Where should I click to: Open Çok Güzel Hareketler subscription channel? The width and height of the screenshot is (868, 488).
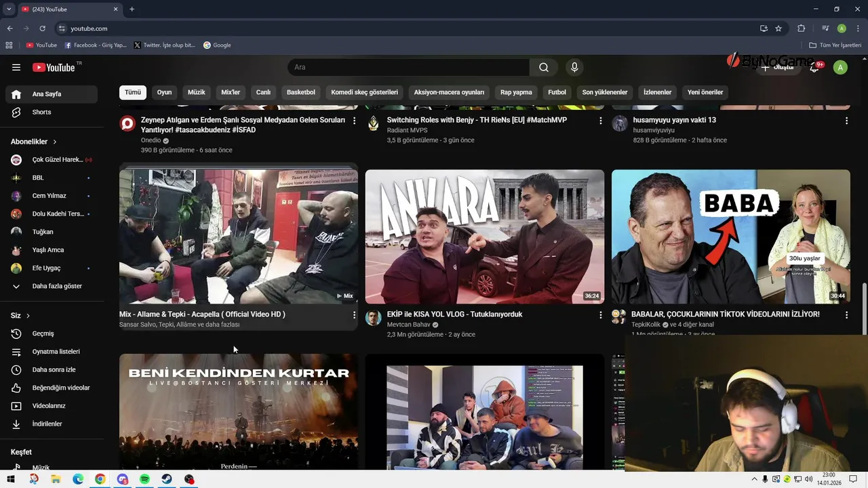click(52, 160)
